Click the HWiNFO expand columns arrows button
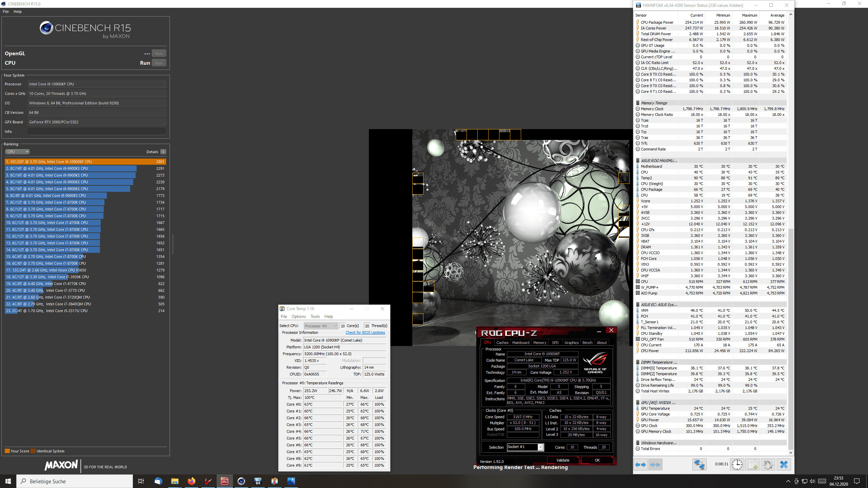The width and height of the screenshot is (868, 488). (x=640, y=465)
